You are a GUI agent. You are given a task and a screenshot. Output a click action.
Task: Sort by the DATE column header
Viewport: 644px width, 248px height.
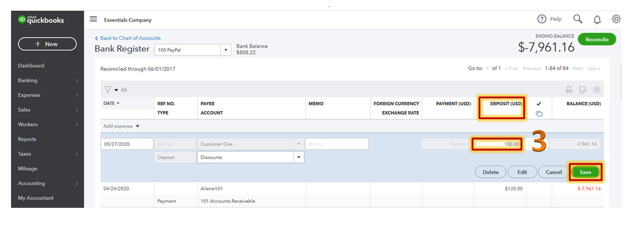pos(112,103)
